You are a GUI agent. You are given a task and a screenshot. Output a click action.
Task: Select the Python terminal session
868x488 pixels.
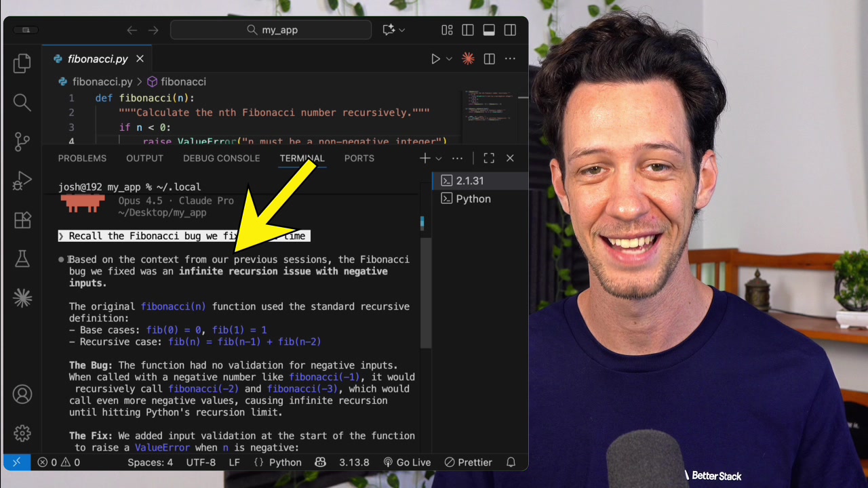[473, 199]
